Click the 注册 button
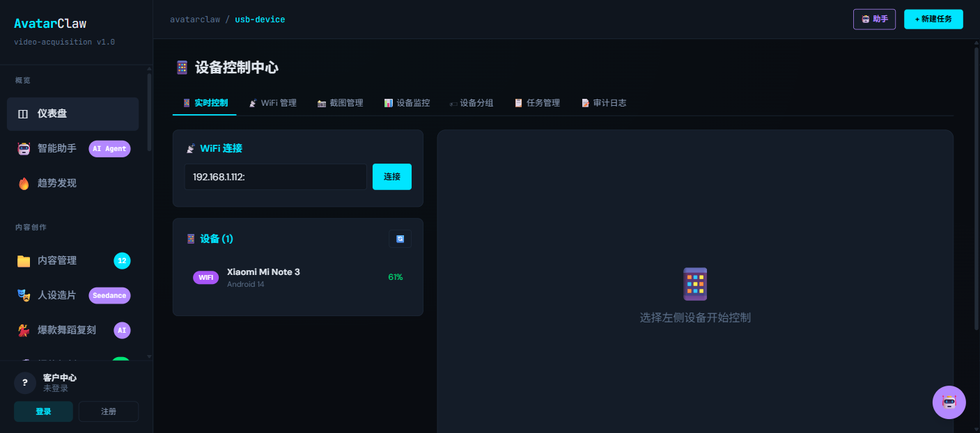The width and height of the screenshot is (980, 433). [x=109, y=411]
